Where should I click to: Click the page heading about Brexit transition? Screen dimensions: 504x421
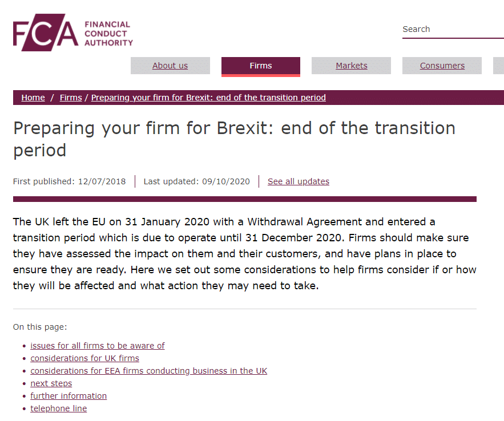pyautogui.click(x=234, y=139)
